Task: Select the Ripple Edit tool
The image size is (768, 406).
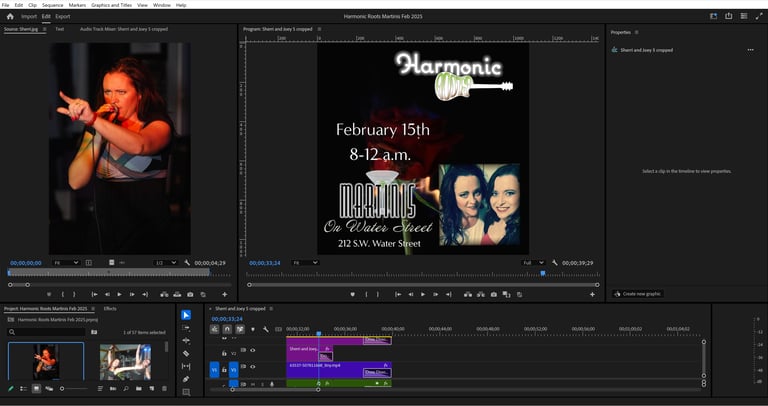Action: click(186, 340)
